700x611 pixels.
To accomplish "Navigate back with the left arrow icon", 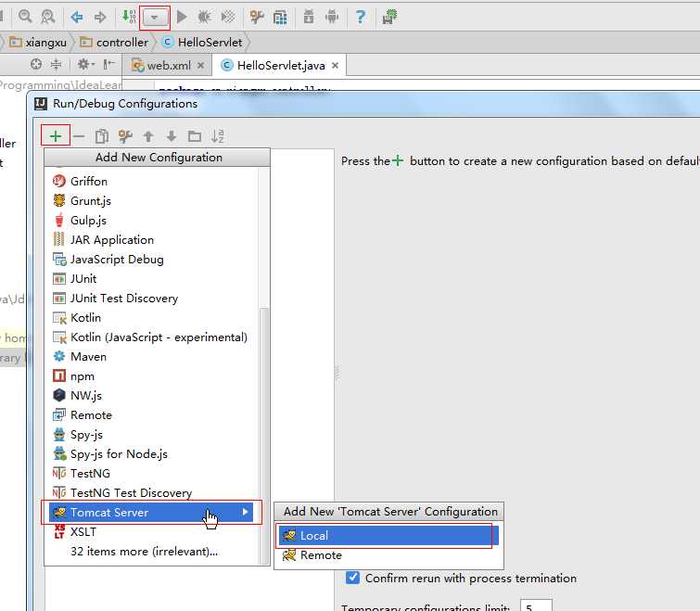I will click(x=77, y=18).
